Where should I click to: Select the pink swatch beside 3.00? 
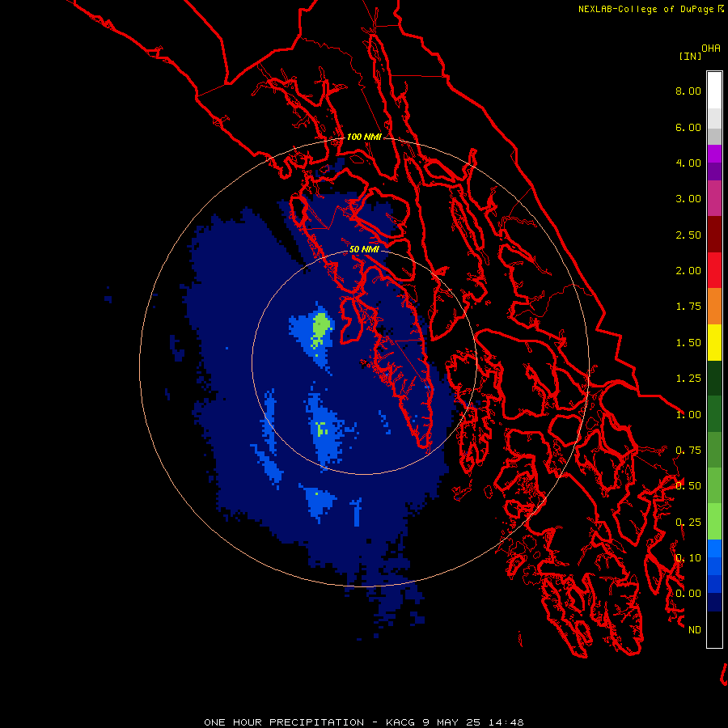click(x=714, y=198)
